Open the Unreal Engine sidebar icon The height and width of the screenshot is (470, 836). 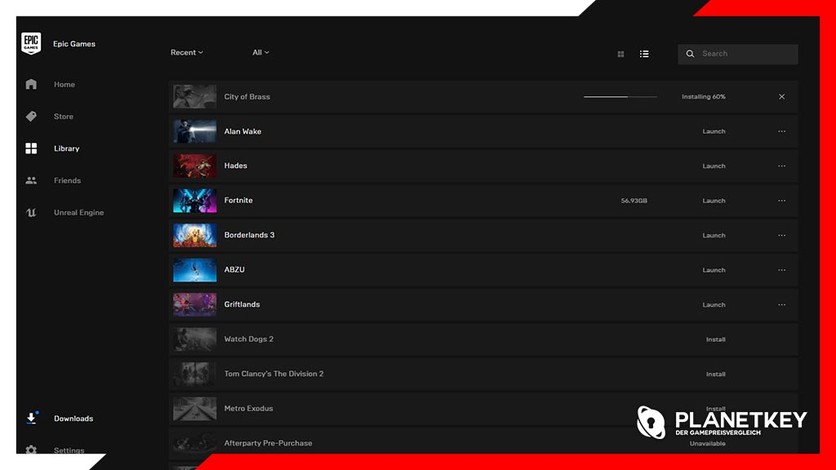31,213
